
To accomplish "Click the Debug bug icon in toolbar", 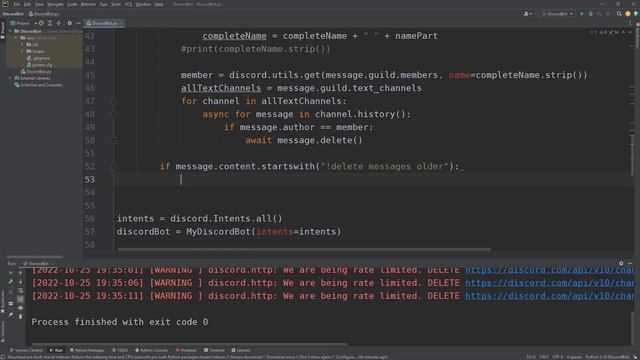I will [591, 14].
